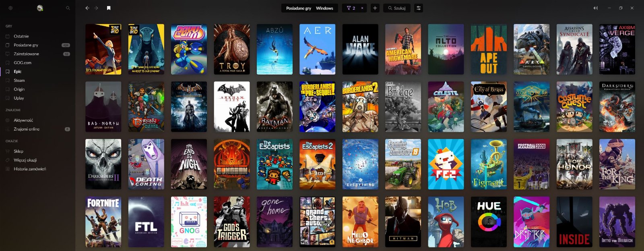Click the Sklep cart icon in the sidebar

pyautogui.click(x=8, y=151)
